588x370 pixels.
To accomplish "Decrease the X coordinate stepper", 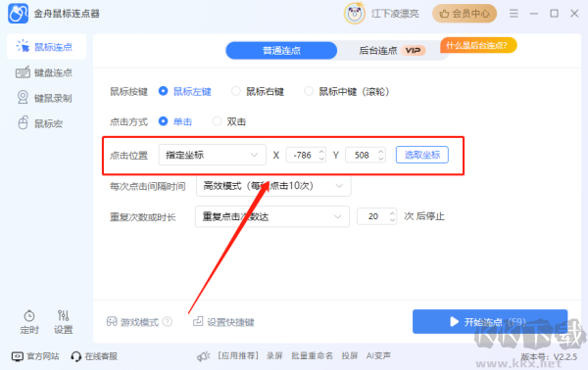I will [x=321, y=159].
